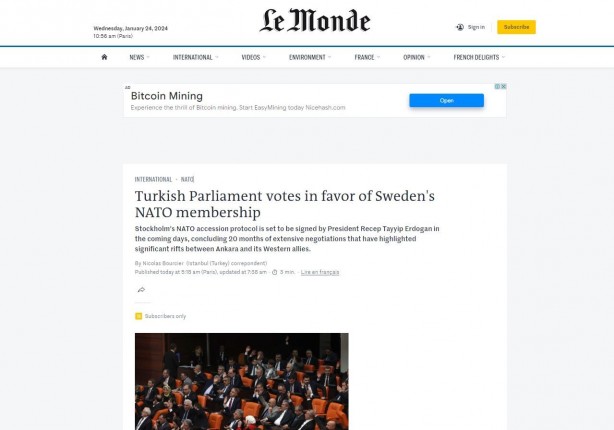Go to the home page icon
Image resolution: width=614 pixels, height=430 pixels.
(104, 57)
